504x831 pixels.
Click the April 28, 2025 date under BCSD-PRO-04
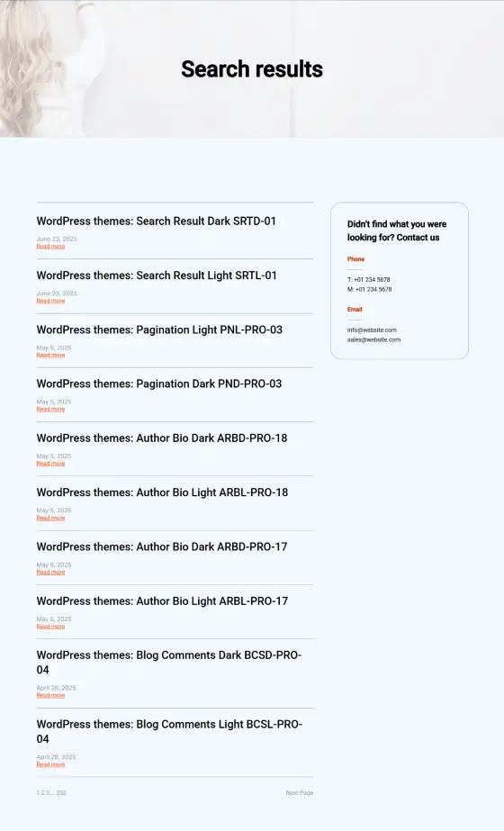[56, 688]
